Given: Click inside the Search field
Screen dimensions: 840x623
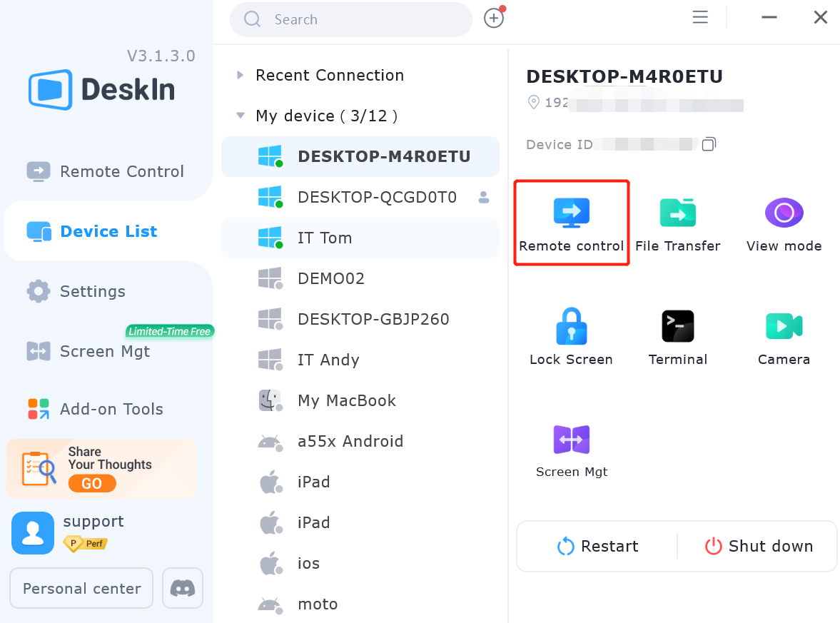Looking at the screenshot, I should 350,19.
